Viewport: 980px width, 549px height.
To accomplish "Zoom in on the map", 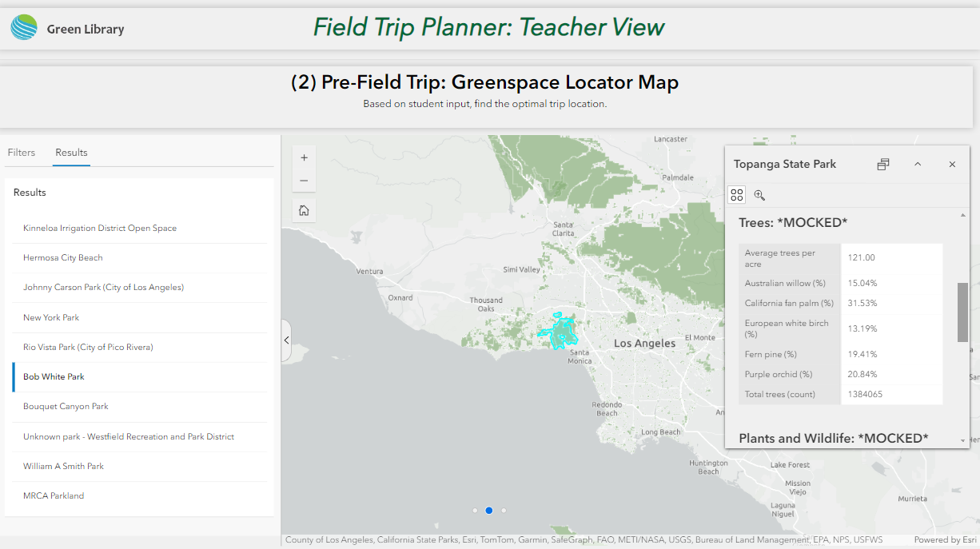I will pos(304,158).
